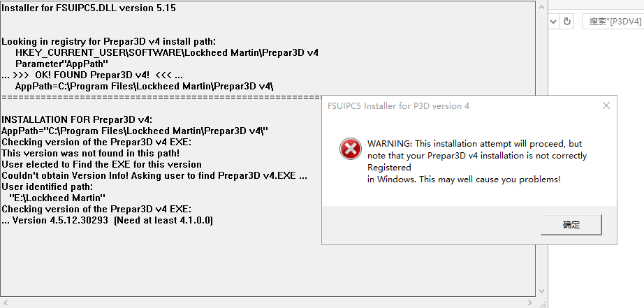Click the installer log's scroll-down arrow

[542, 291]
